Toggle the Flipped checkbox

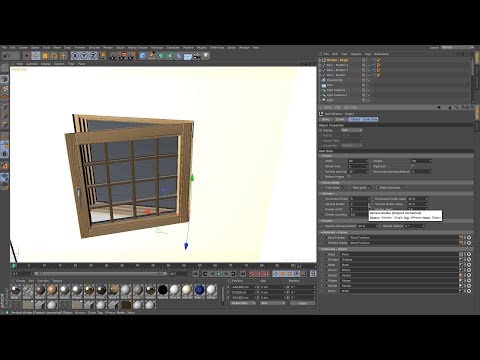[x=412, y=166]
